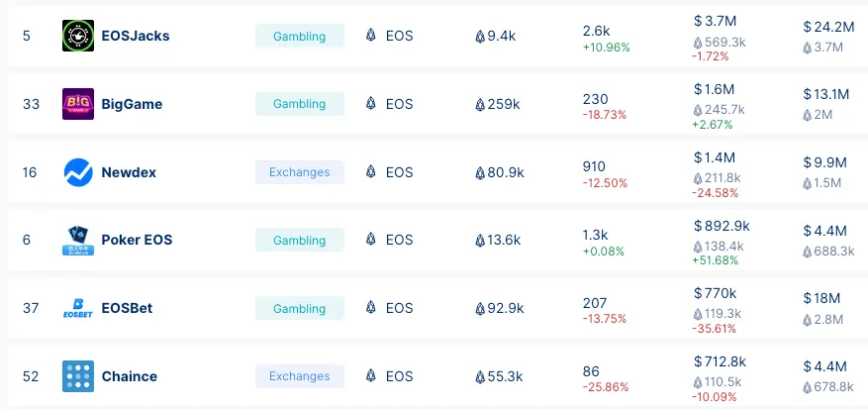Click the Chaince dotted logo icon
Screen dimensions: 868x409
coord(77,376)
